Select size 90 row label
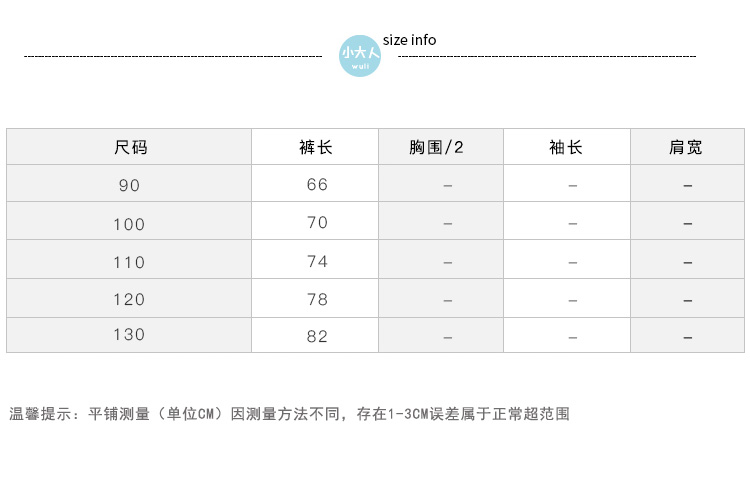The image size is (750, 477). [129, 185]
